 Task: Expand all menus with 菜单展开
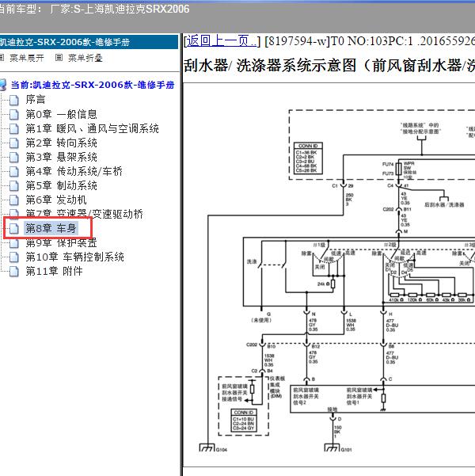[26, 58]
